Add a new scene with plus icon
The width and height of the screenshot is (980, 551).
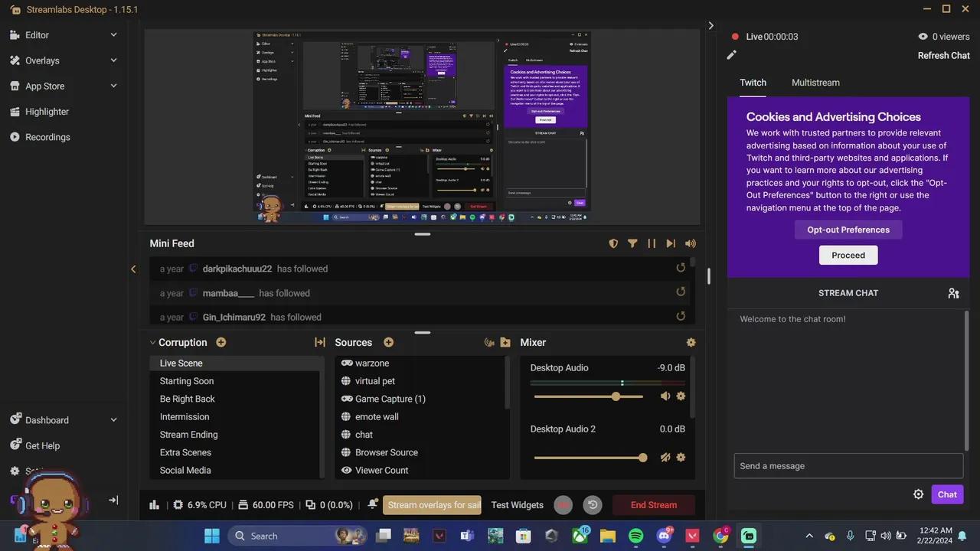pyautogui.click(x=221, y=342)
